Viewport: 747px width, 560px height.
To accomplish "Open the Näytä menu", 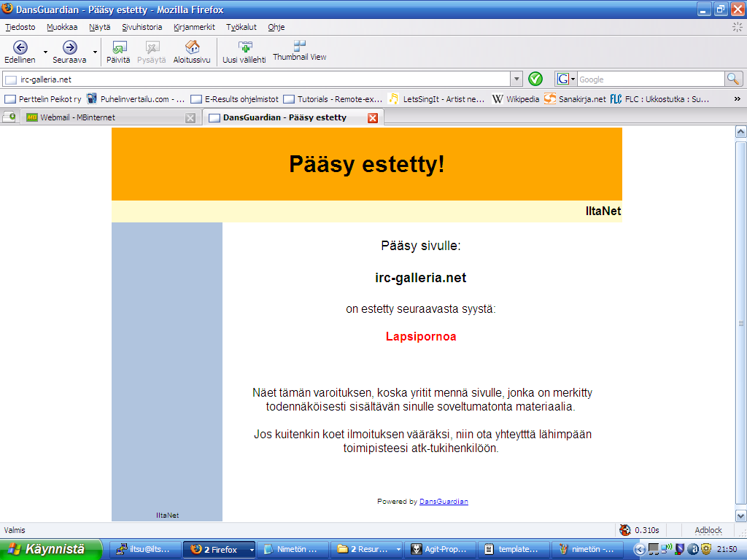I will coord(99,27).
